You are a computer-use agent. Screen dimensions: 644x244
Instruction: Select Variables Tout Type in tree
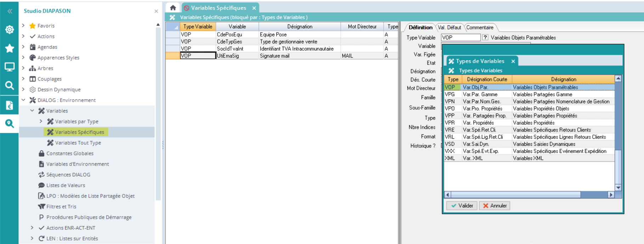(x=78, y=143)
